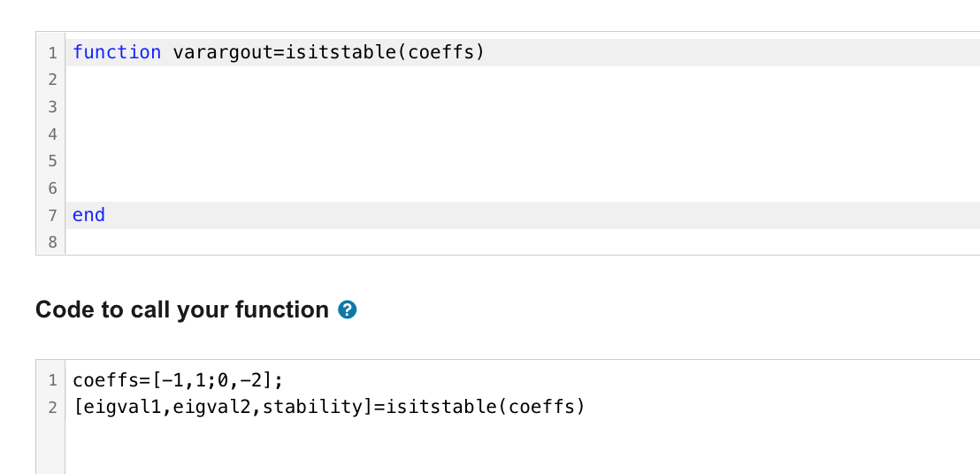This screenshot has height=474, width=980.
Task: Place cursor on empty line 5 of function editor
Action: 523,161
